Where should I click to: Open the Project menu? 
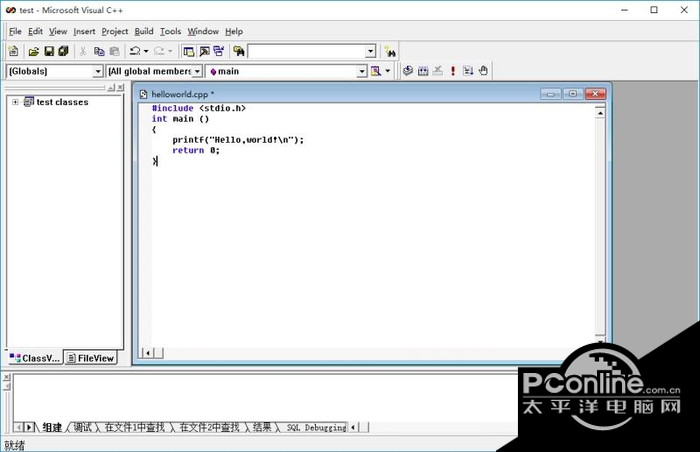click(115, 31)
